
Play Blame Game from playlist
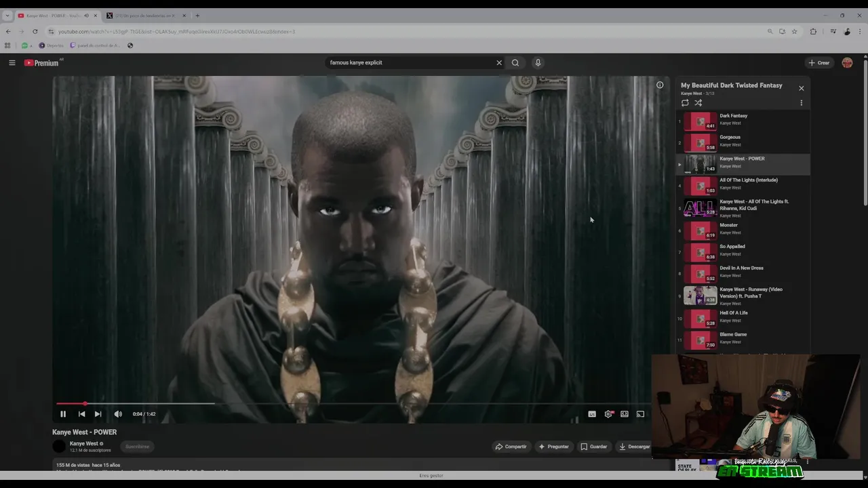click(743, 340)
